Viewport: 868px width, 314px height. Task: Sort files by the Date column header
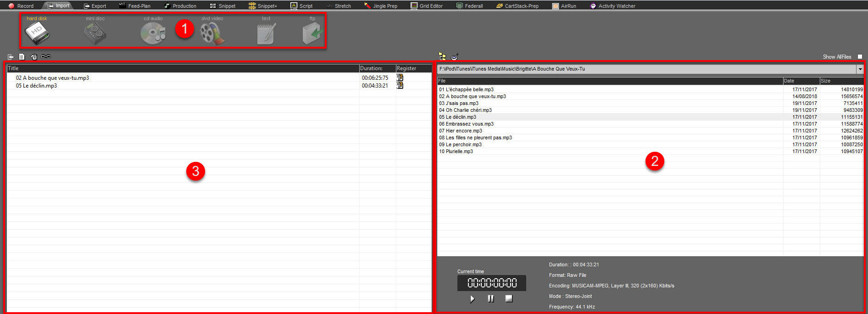801,81
